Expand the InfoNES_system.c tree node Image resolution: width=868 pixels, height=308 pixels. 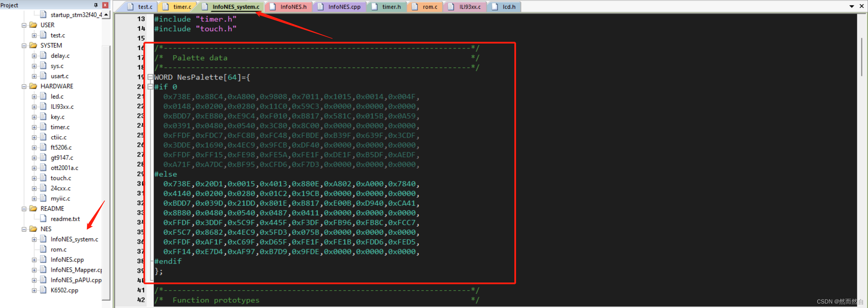click(34, 239)
